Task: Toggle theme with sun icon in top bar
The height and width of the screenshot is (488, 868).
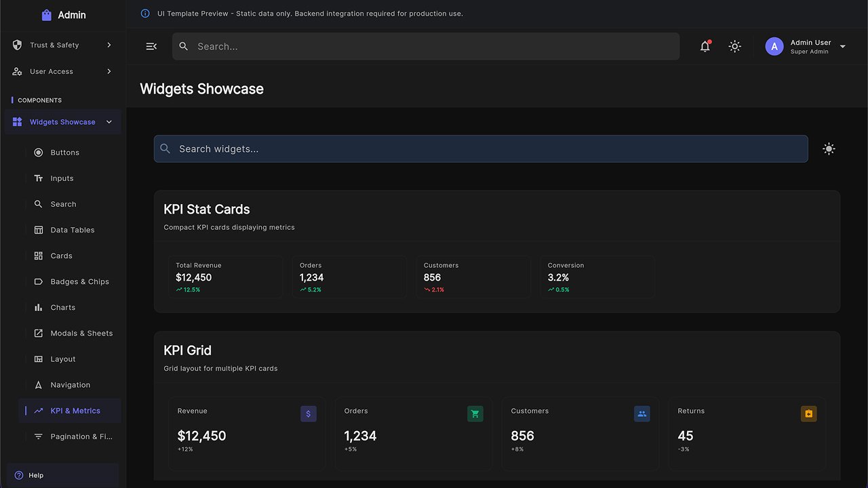Action: (x=734, y=46)
